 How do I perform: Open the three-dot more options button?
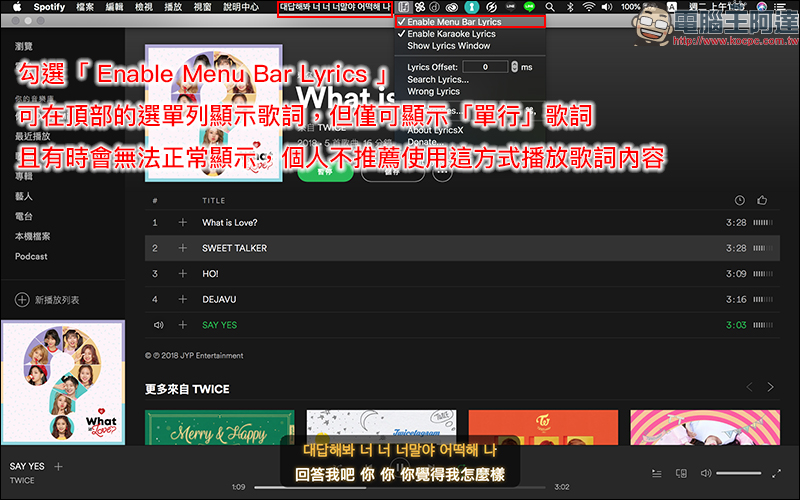coord(442,172)
